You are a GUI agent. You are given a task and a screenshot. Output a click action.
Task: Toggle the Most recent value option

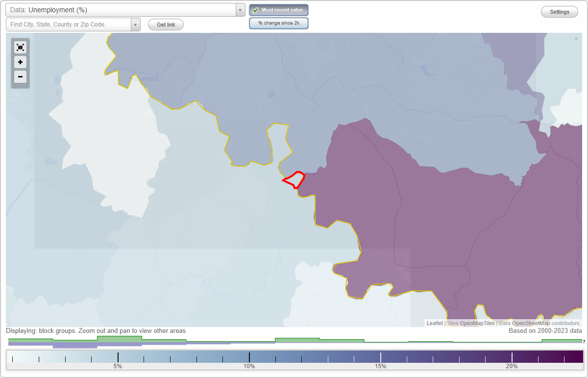279,10
